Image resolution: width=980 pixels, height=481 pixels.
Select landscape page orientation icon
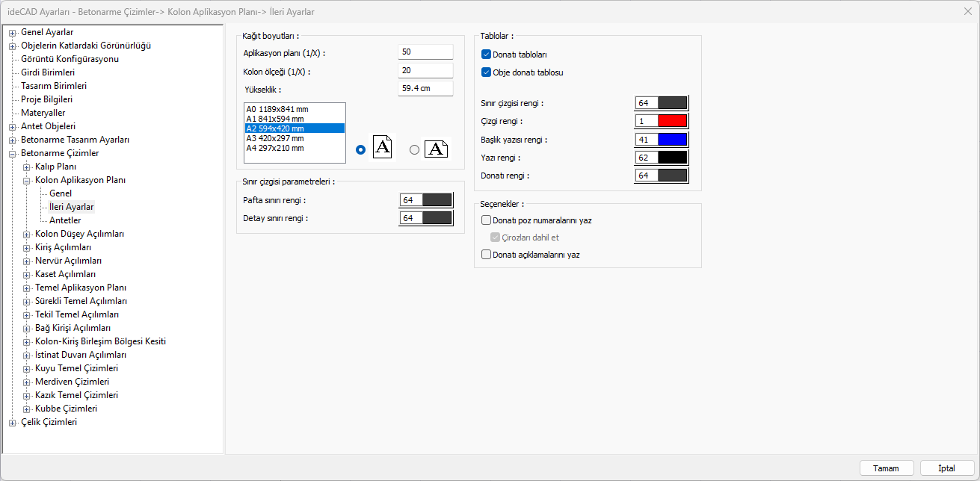(436, 149)
